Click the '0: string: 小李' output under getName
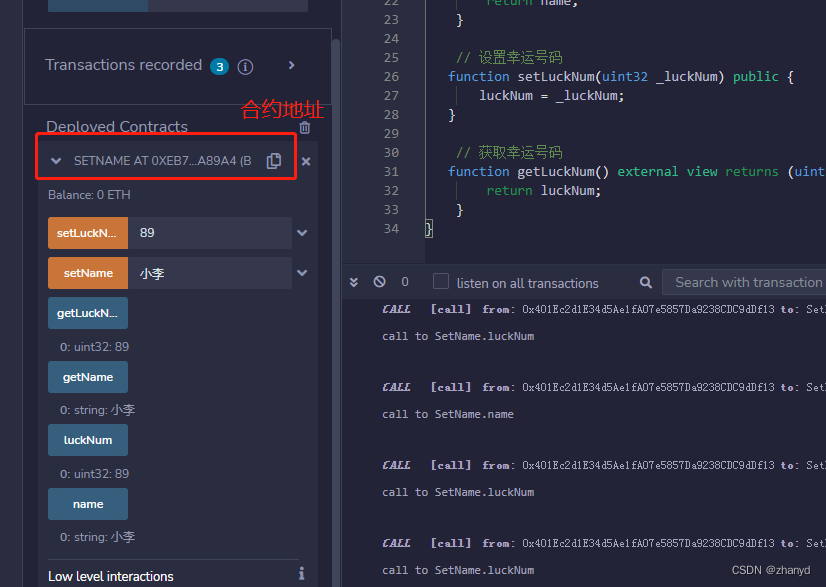This screenshot has width=826, height=587. 97,410
